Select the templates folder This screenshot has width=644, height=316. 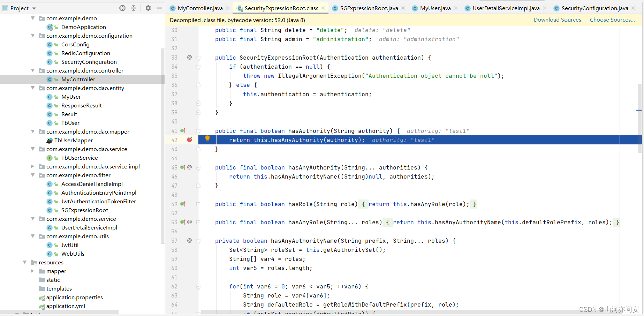[x=59, y=288]
